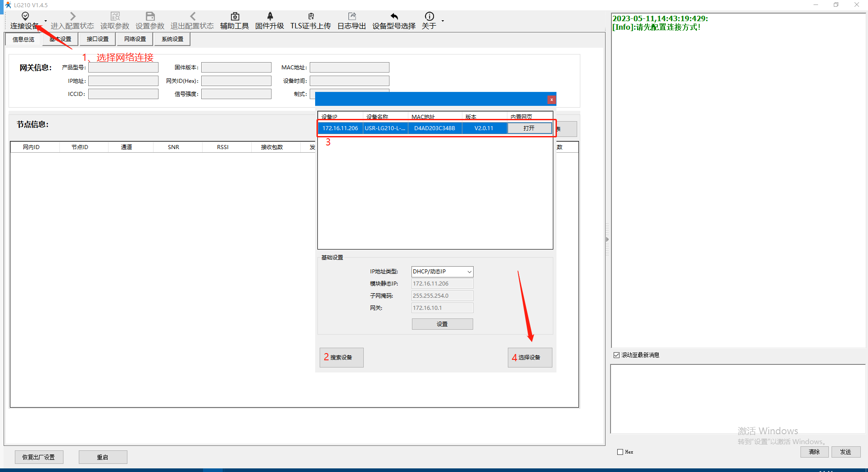Click the panel splitter collapse arrow
868x472 pixels.
607,240
